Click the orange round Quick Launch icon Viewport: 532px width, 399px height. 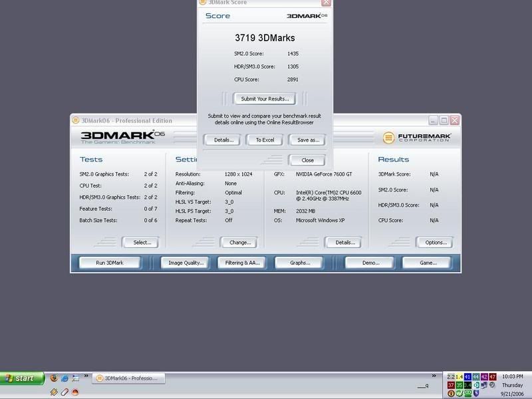pos(75,392)
